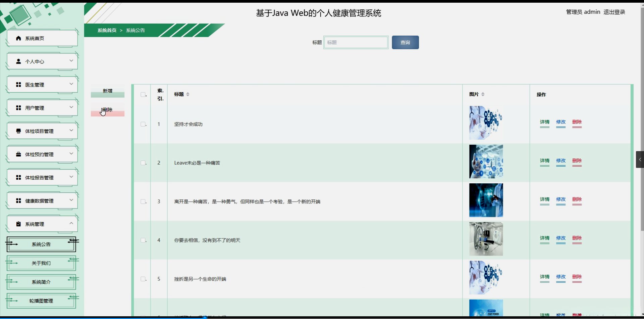Click the batch 删除 button under 新增
Screen dimensions: 644x319
click(x=108, y=110)
